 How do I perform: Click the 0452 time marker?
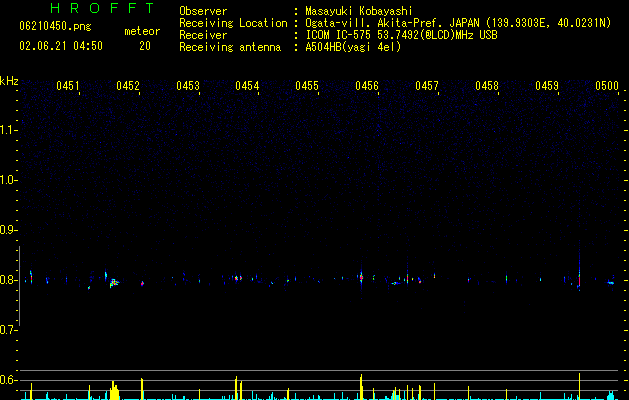[128, 86]
